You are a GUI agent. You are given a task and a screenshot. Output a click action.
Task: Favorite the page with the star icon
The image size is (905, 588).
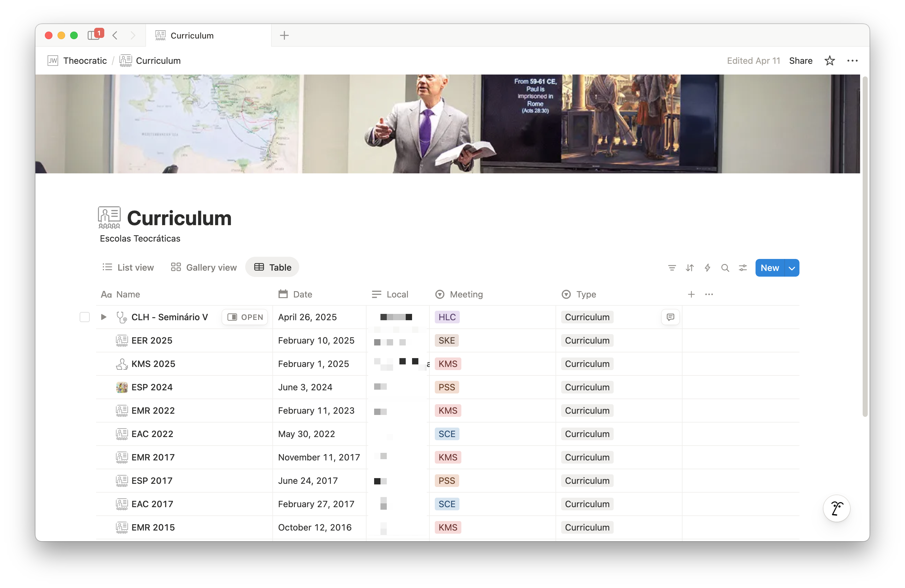pyautogui.click(x=829, y=61)
